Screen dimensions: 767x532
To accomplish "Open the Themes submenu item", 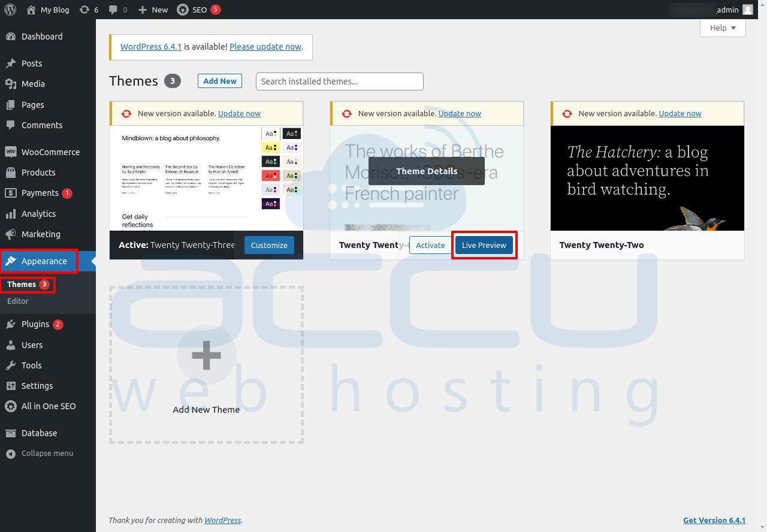I will tap(22, 284).
